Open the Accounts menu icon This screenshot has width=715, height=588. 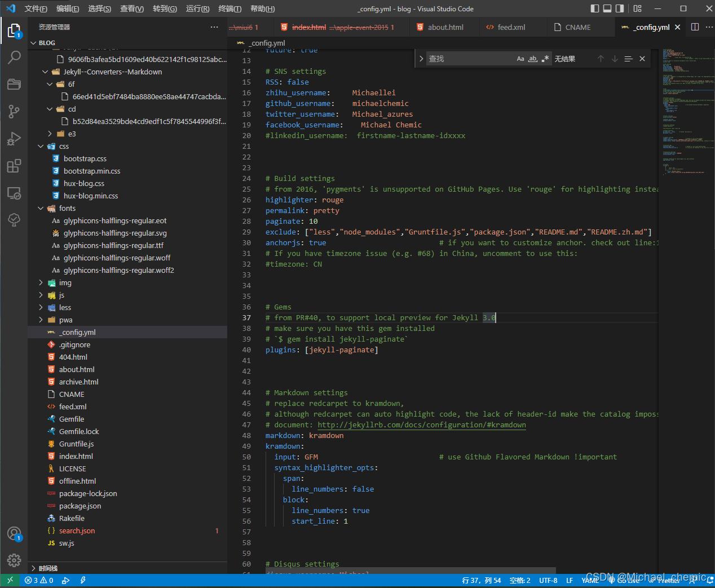click(x=14, y=533)
